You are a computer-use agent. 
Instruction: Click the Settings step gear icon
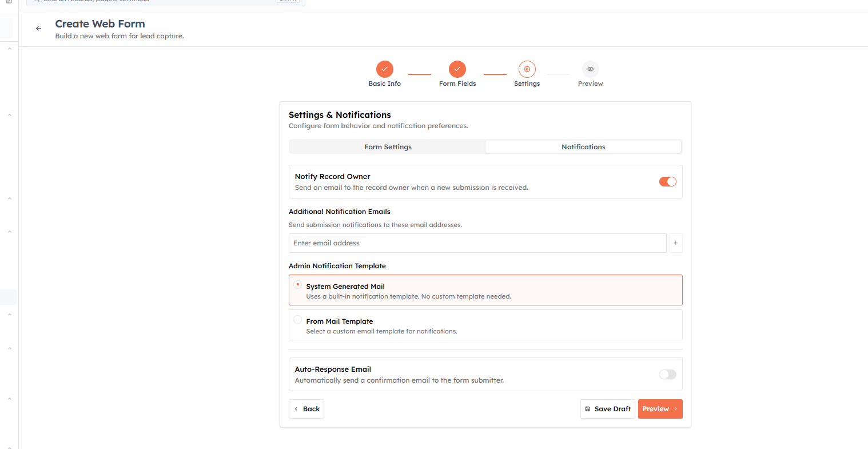coord(527,69)
